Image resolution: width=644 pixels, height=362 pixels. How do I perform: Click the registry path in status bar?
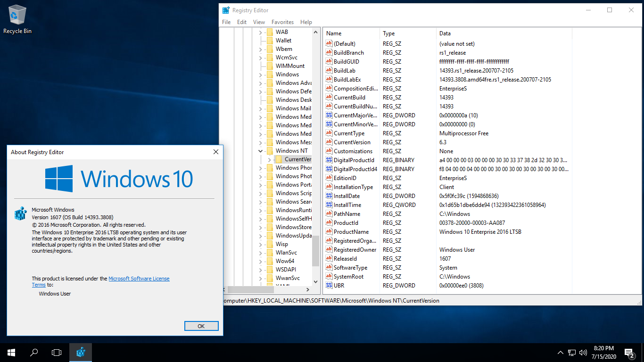330,300
